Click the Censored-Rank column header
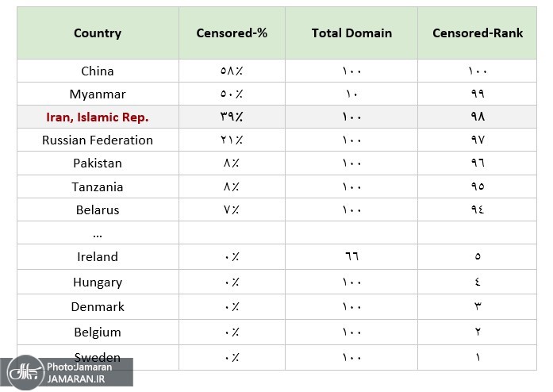This screenshot has height=392, width=553. click(x=477, y=33)
